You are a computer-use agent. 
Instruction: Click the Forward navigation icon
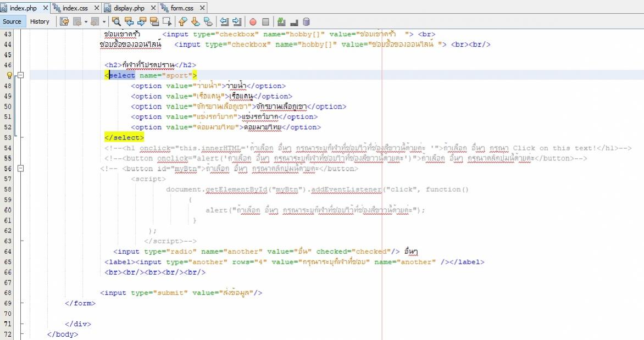pyautogui.click(x=95, y=21)
